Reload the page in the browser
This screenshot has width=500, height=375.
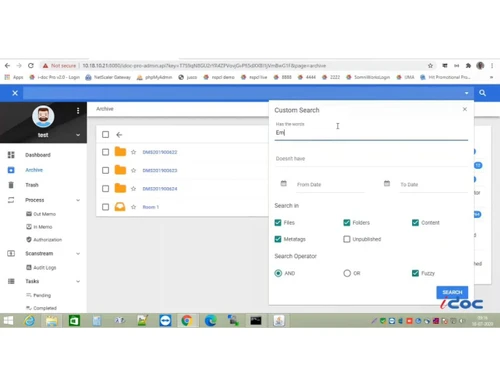tap(31, 66)
